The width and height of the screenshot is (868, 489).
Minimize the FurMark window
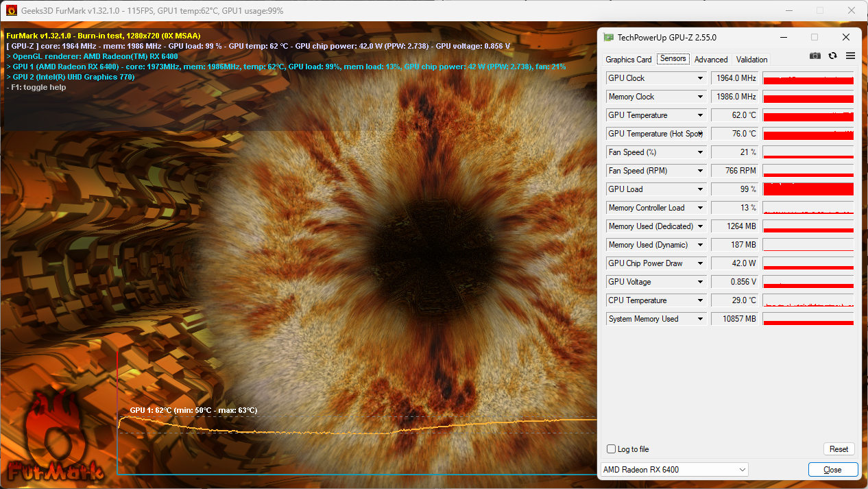pyautogui.click(x=789, y=11)
